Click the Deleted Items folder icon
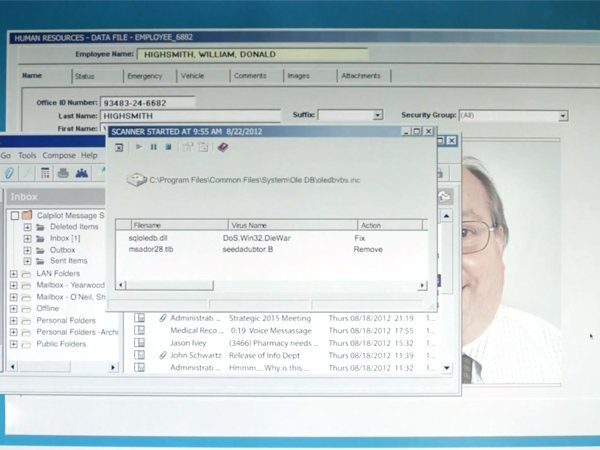600x450 pixels. click(x=40, y=227)
